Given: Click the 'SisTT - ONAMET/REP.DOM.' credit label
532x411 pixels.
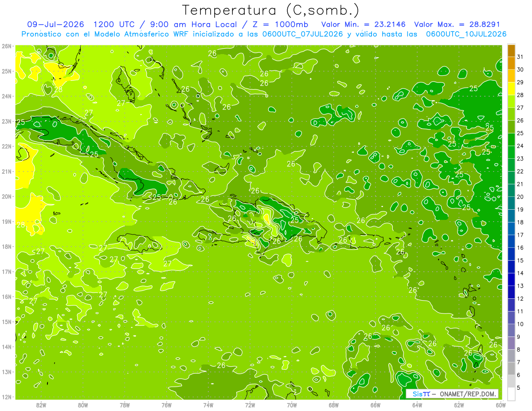Looking at the screenshot, I should click(453, 394).
